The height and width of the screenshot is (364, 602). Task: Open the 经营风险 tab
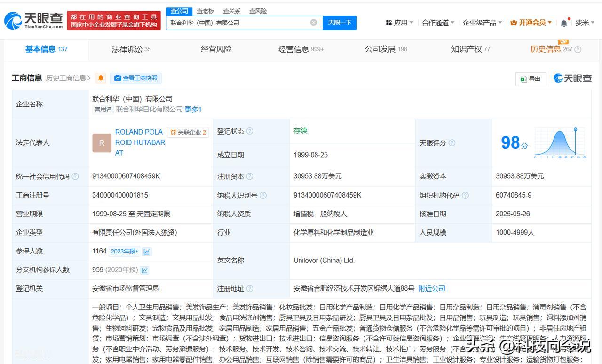pyautogui.click(x=216, y=49)
